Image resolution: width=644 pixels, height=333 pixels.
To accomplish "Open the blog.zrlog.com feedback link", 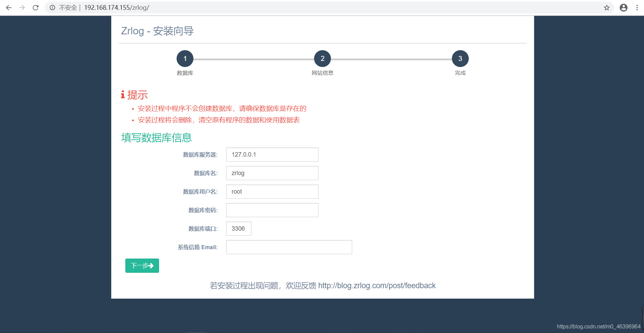I will click(377, 286).
